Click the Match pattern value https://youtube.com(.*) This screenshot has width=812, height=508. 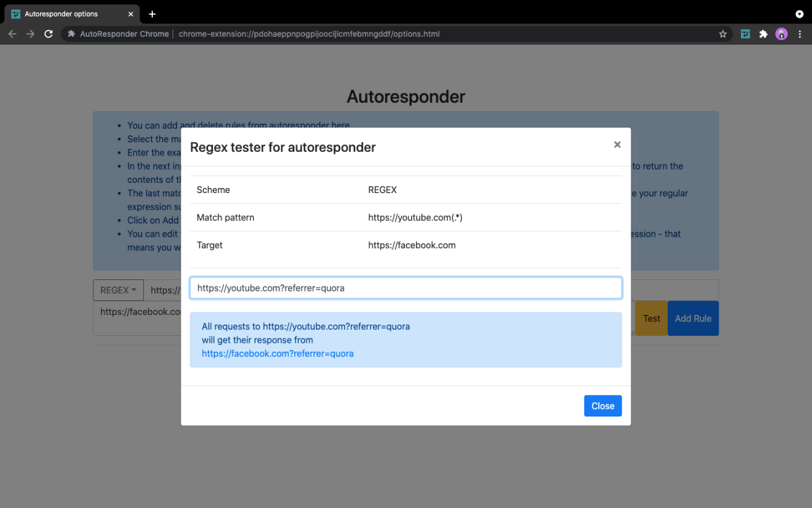(x=416, y=217)
